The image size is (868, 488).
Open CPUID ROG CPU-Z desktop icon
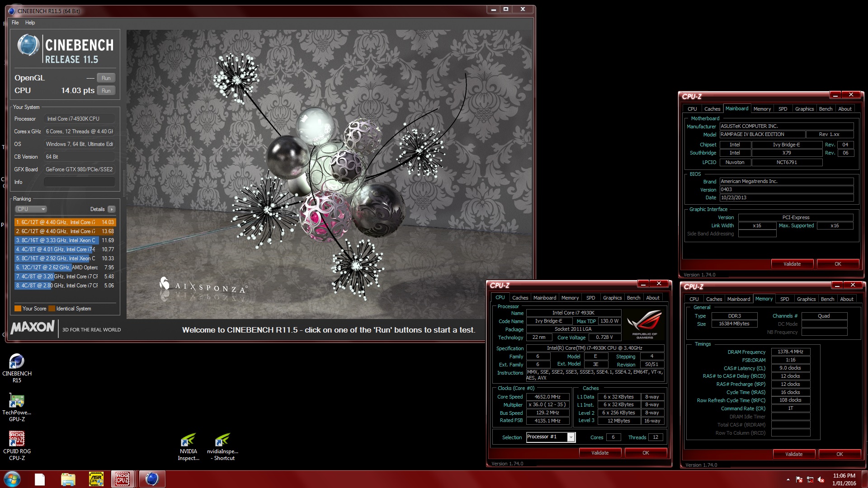tap(17, 446)
